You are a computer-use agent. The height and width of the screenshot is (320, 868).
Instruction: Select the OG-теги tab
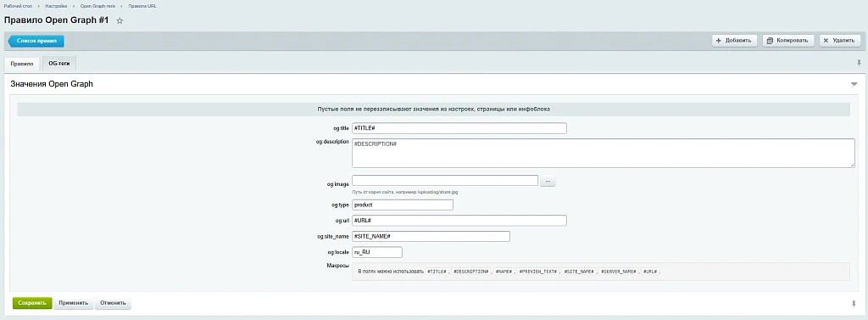point(59,64)
